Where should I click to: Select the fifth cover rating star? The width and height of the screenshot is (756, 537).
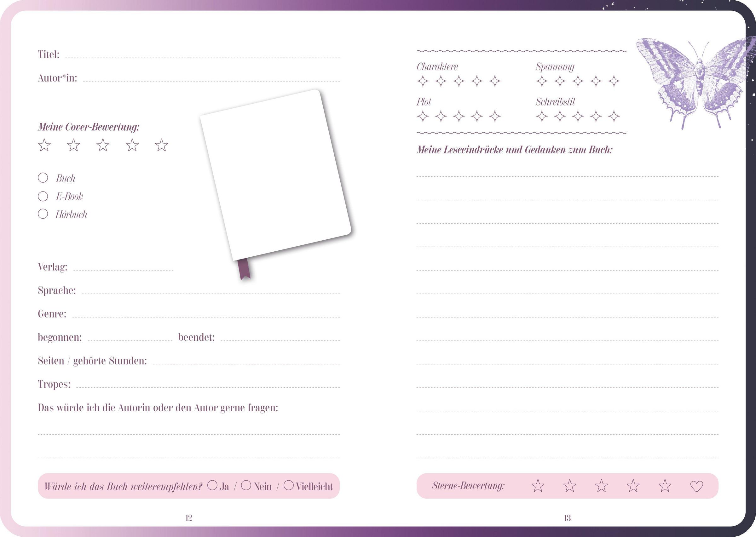[x=161, y=145]
